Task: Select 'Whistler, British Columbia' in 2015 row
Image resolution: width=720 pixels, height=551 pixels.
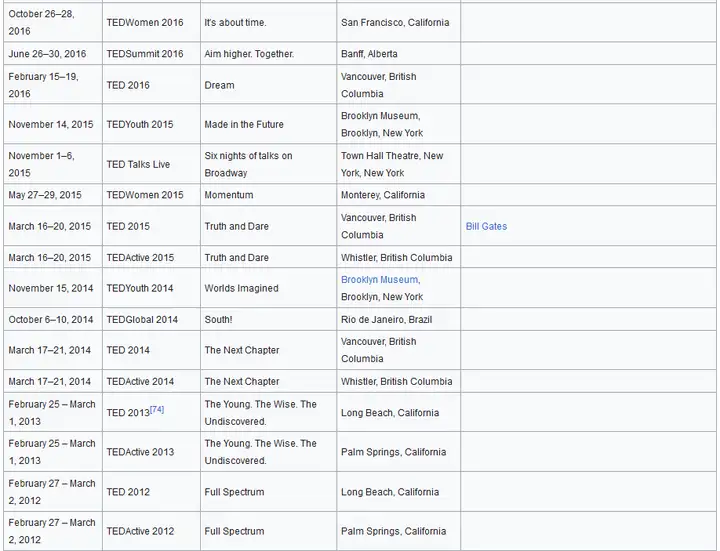Action: [x=396, y=258]
